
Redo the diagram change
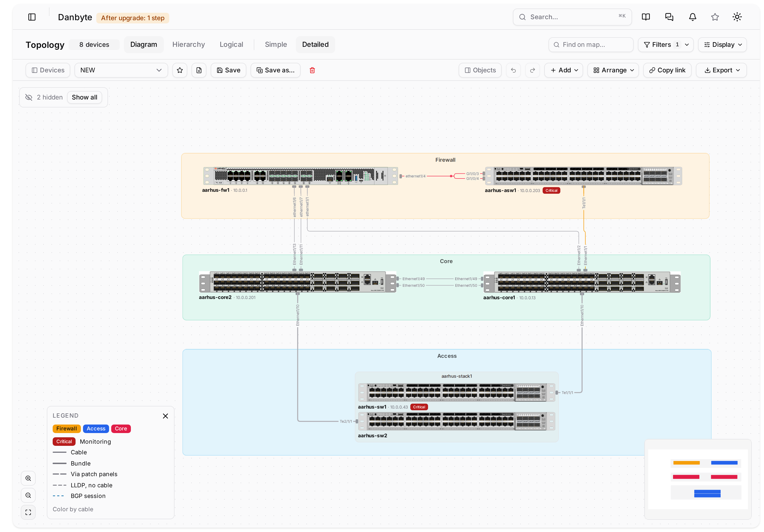pos(532,70)
